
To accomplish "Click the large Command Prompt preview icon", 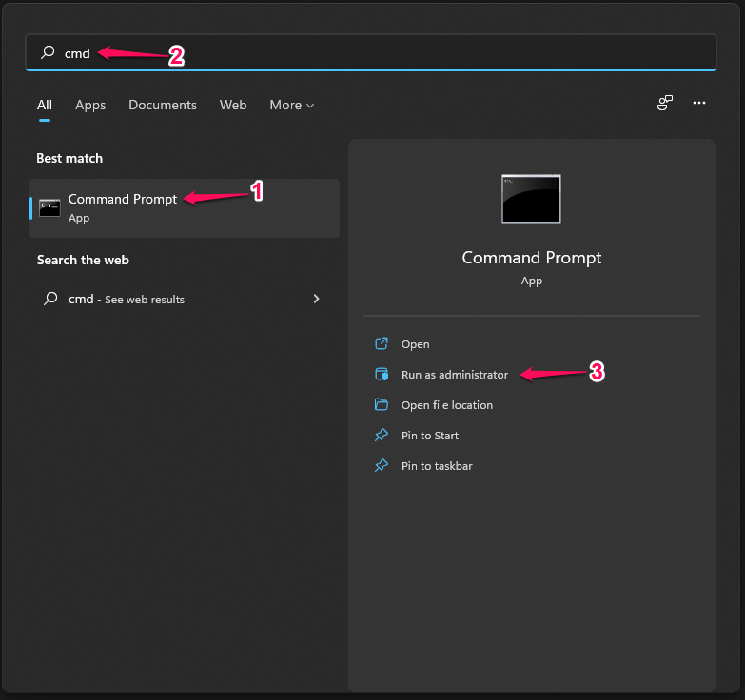I will click(x=531, y=198).
